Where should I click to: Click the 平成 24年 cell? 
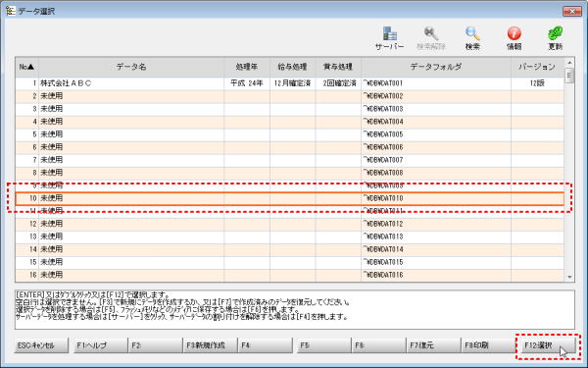(247, 83)
